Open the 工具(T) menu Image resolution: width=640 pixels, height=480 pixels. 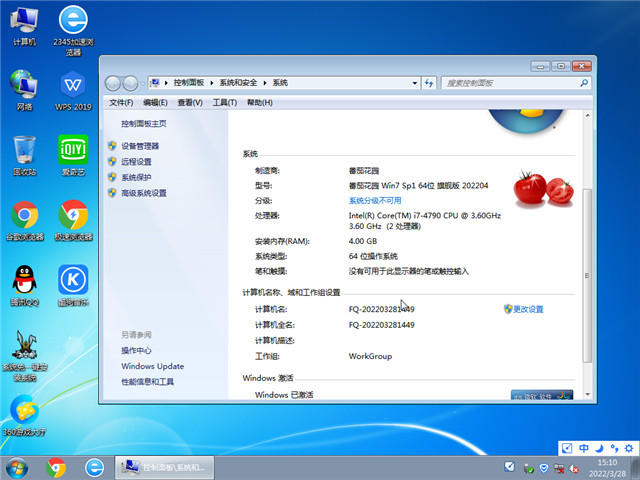tap(224, 102)
